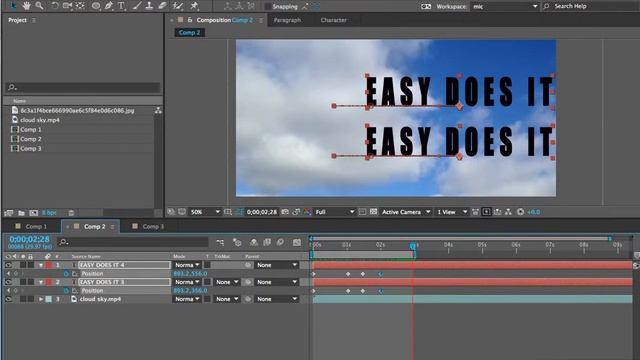Select the Pan Behind anchor point tool

(x=80, y=6)
